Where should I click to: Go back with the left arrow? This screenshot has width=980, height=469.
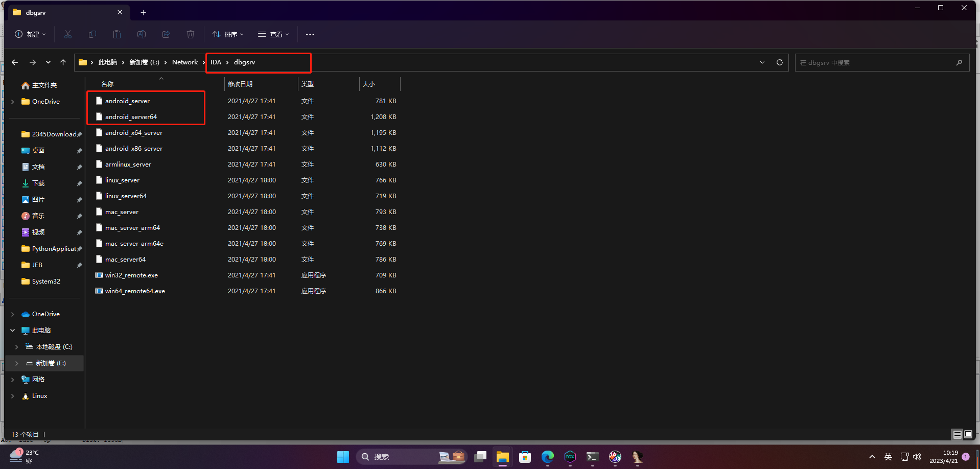coord(15,62)
